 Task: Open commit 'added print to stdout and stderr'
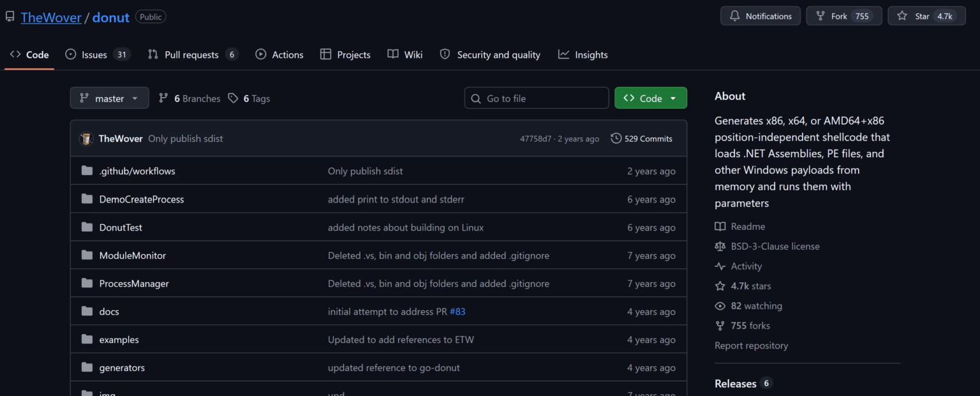click(396, 199)
